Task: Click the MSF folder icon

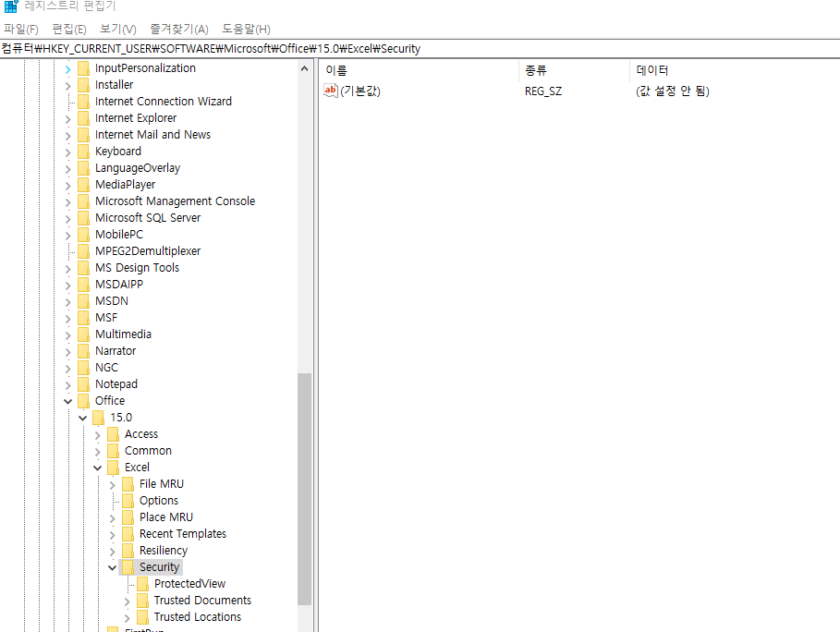Action: (x=83, y=318)
